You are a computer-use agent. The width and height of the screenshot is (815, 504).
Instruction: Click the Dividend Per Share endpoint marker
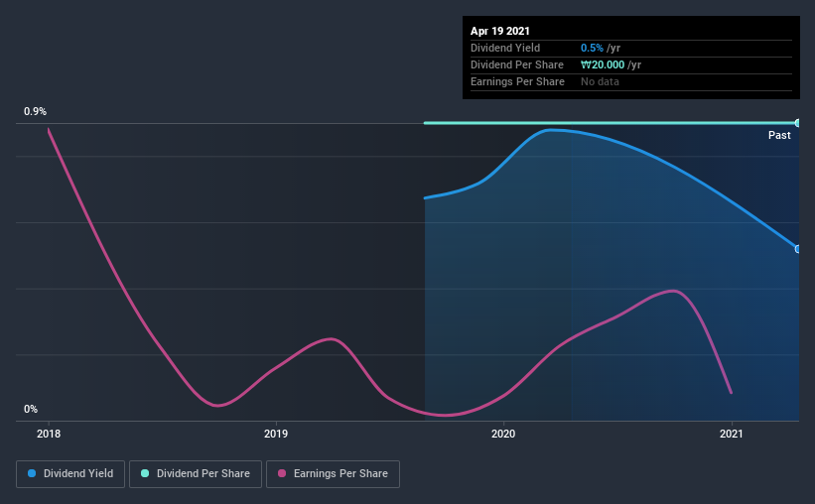[x=797, y=123]
